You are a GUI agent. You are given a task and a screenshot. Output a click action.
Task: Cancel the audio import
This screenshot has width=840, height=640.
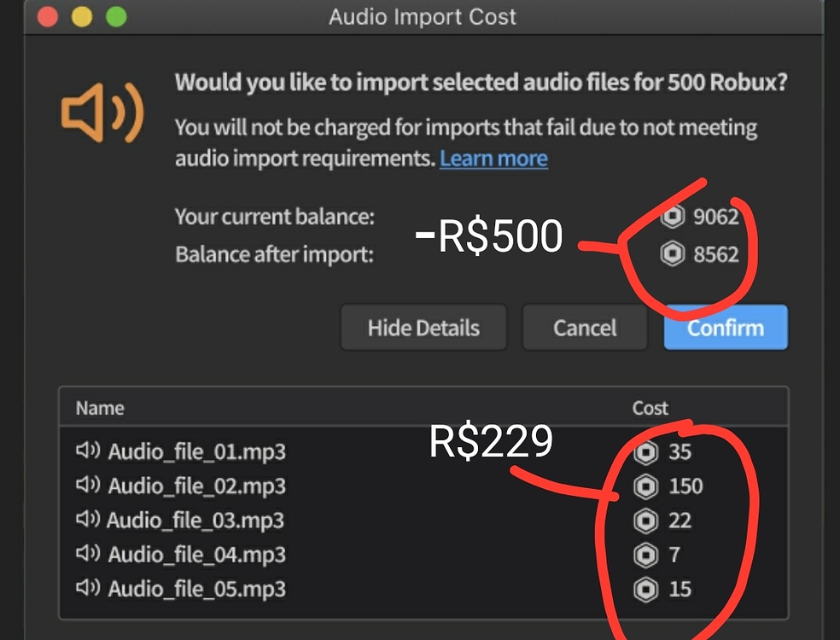584,328
